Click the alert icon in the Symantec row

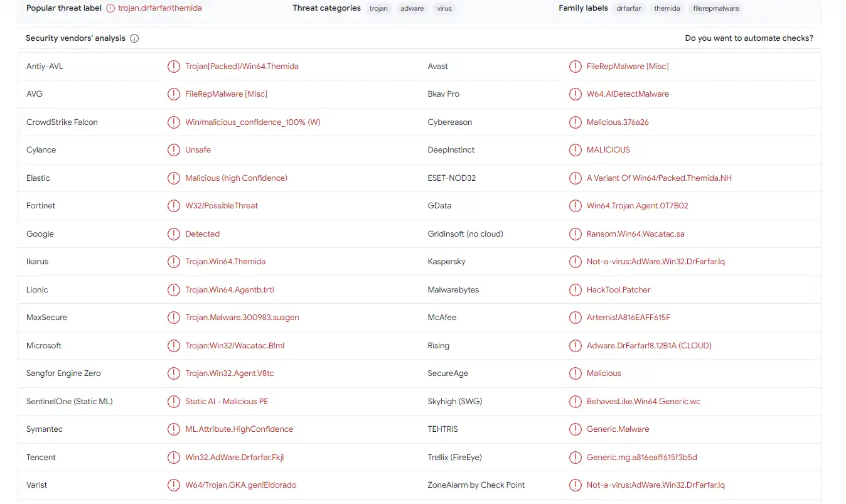pos(173,429)
